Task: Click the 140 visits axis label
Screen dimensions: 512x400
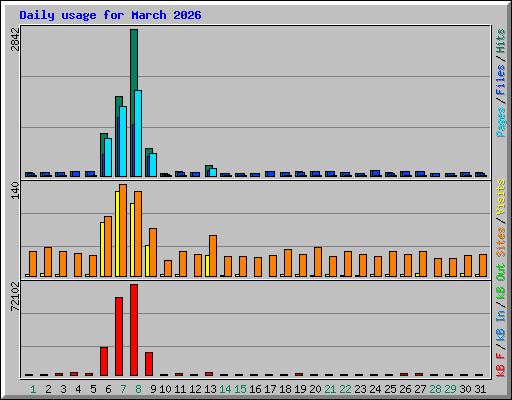Action: 15,190
